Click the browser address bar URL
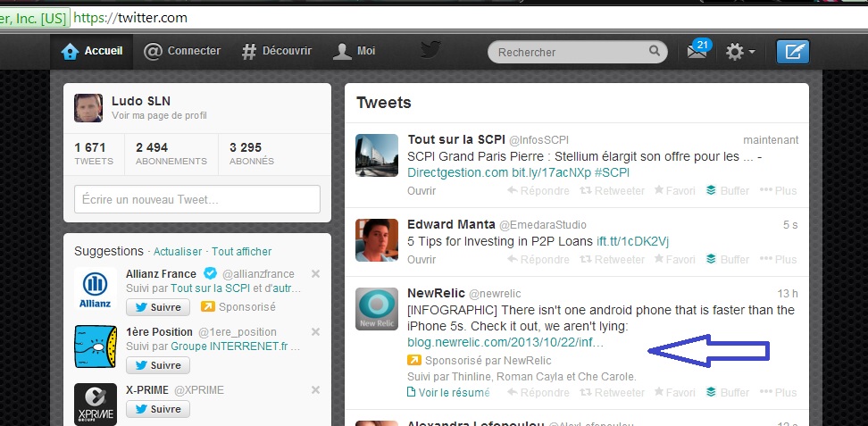The width and height of the screenshot is (868, 426). coord(130,18)
